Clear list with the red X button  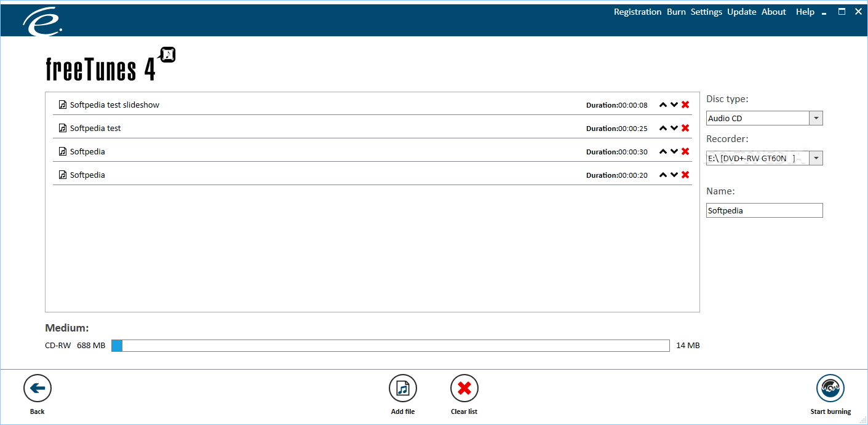[x=464, y=388]
